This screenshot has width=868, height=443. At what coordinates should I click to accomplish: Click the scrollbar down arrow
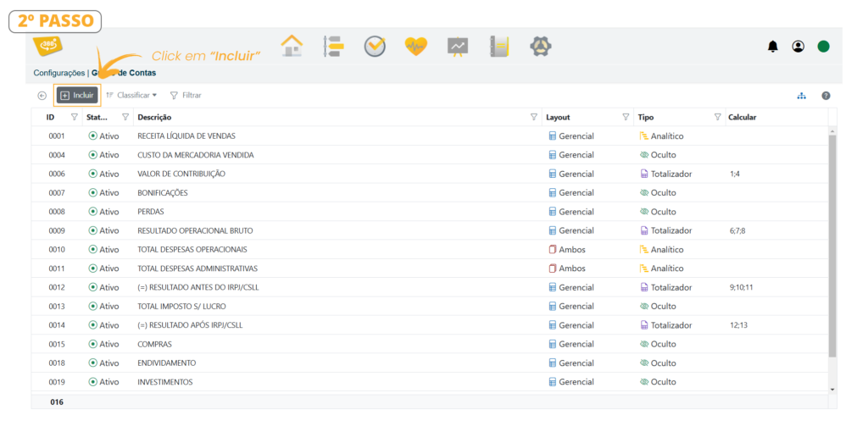pos(832,390)
